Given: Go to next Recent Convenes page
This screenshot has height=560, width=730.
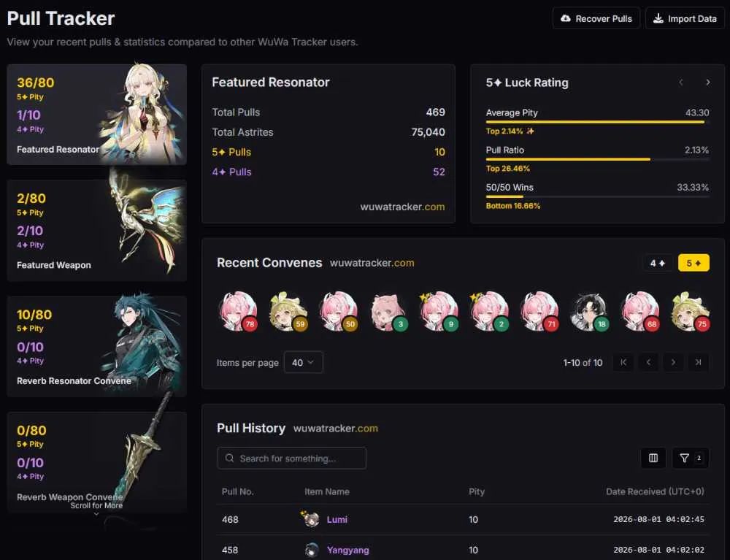Looking at the screenshot, I should 673,362.
